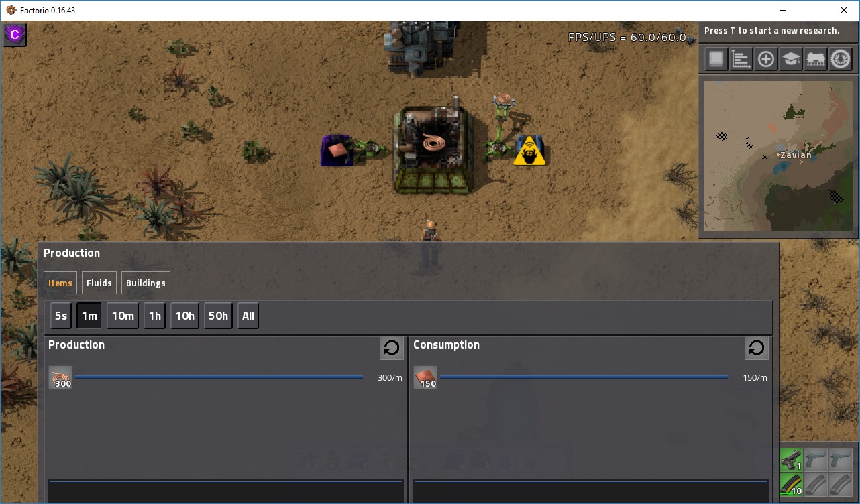Click the middle empty gun slot
This screenshot has width=860, height=504.
coord(816,460)
